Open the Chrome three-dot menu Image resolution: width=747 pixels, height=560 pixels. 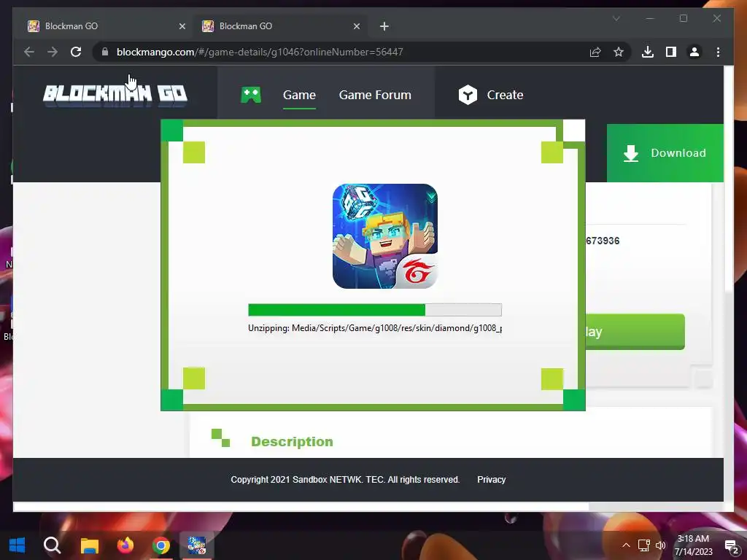pos(718,52)
